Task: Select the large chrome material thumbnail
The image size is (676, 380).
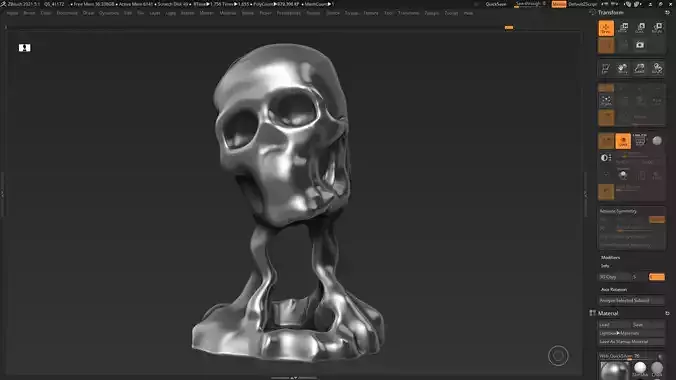Action: [614, 371]
